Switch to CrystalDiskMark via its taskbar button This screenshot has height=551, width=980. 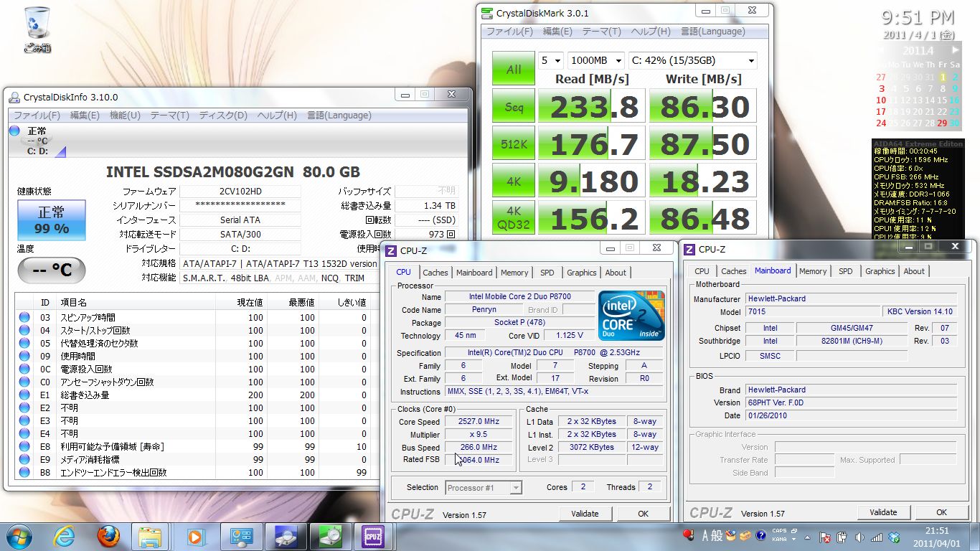(x=329, y=536)
